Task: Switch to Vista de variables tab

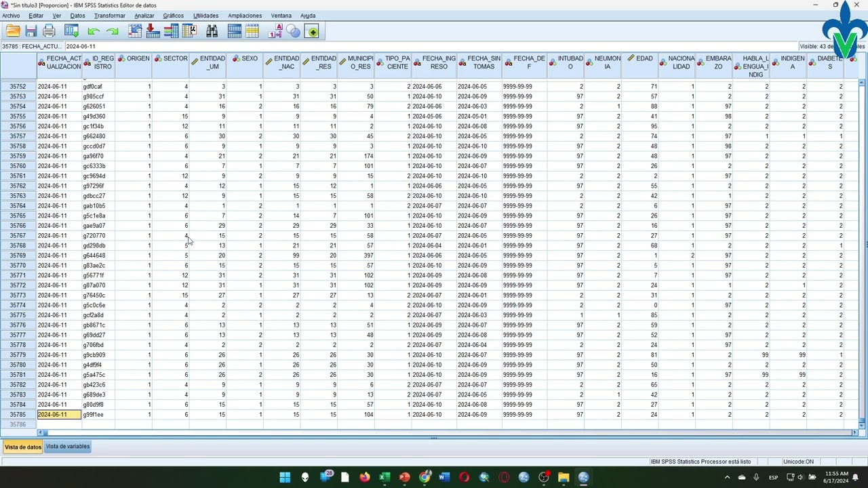Action: coord(68,447)
